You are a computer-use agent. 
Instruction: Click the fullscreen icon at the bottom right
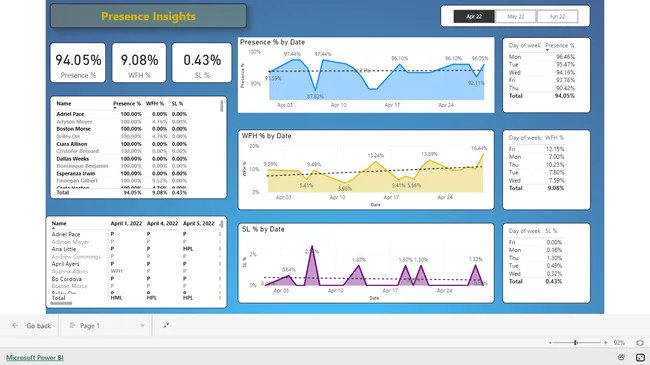click(x=640, y=357)
